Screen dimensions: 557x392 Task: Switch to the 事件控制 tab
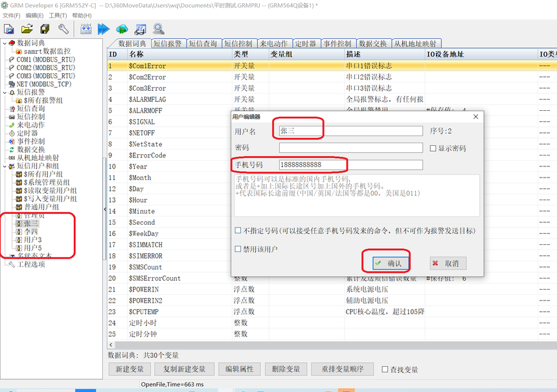point(337,43)
